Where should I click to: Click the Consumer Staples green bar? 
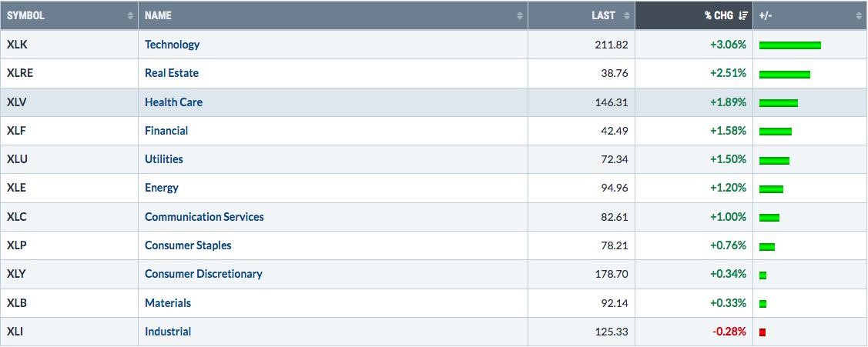pyautogui.click(x=766, y=246)
